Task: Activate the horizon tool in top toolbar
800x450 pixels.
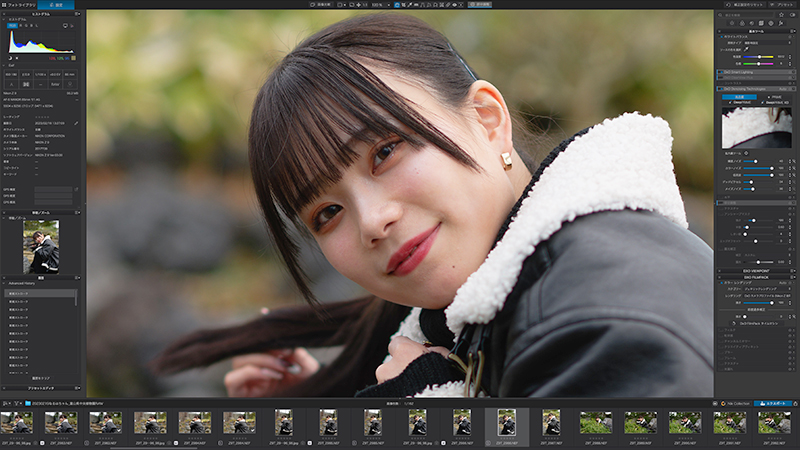Action: (416, 5)
